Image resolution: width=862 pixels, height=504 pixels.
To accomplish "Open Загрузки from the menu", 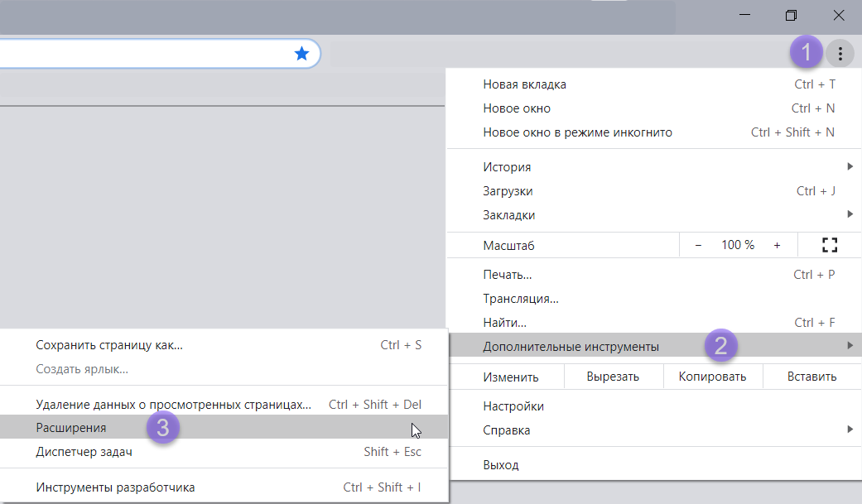I will (x=508, y=191).
